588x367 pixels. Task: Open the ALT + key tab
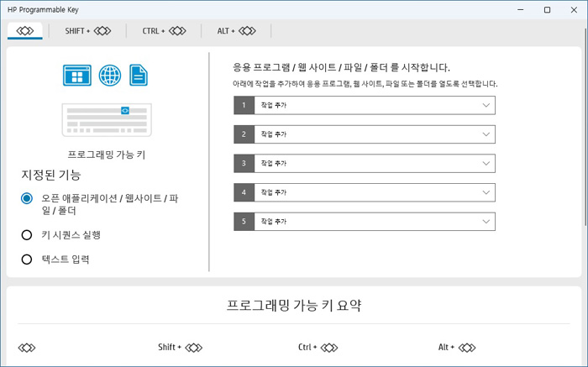point(236,31)
